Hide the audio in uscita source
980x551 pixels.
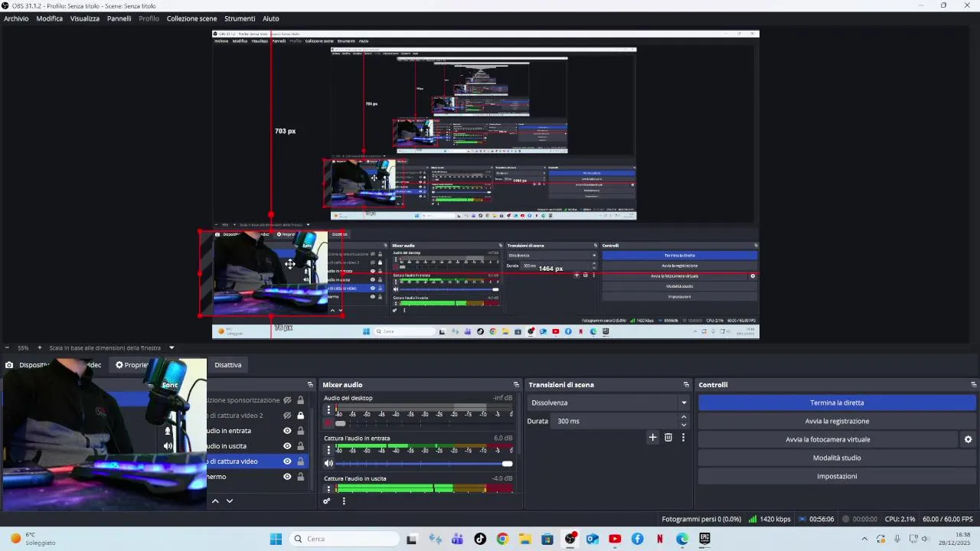(x=287, y=446)
